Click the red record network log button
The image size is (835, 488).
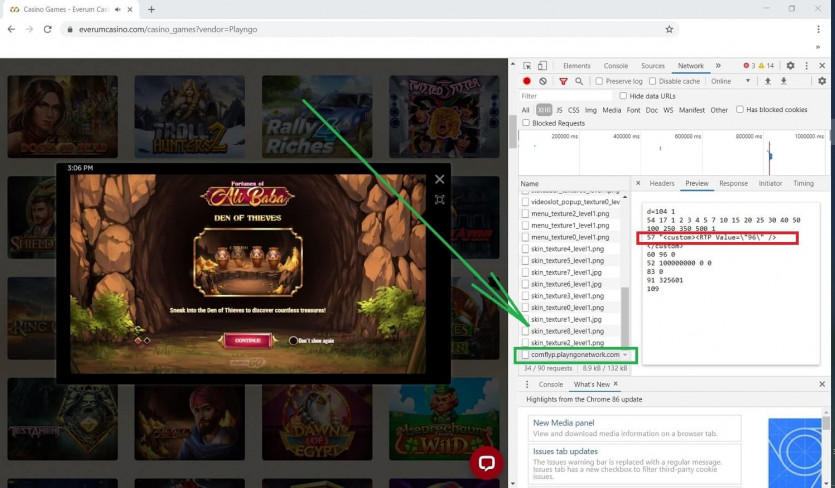527,81
